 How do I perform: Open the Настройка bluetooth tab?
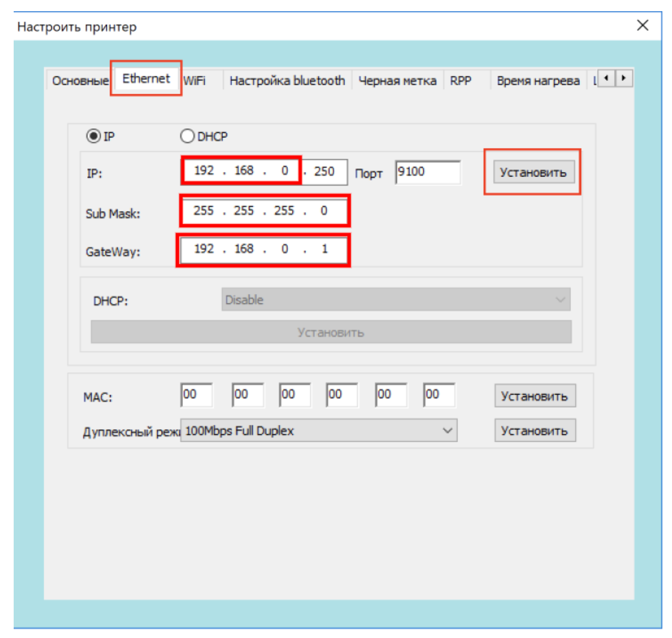287,81
